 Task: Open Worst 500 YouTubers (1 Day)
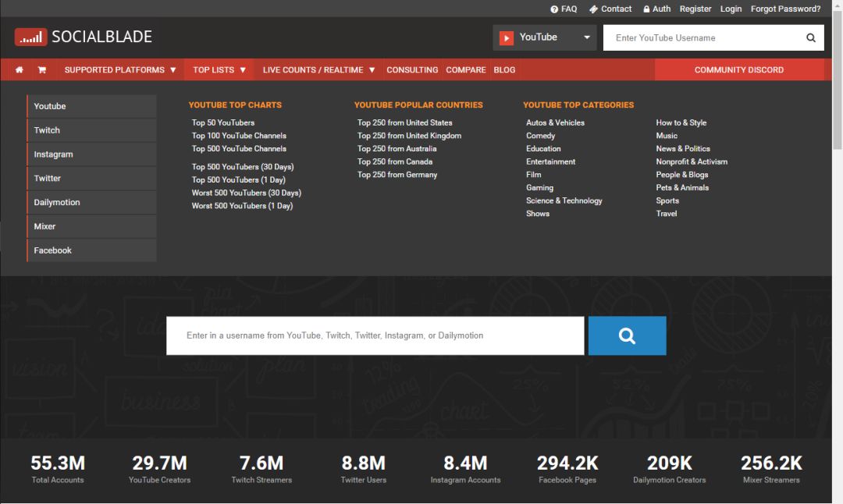242,205
